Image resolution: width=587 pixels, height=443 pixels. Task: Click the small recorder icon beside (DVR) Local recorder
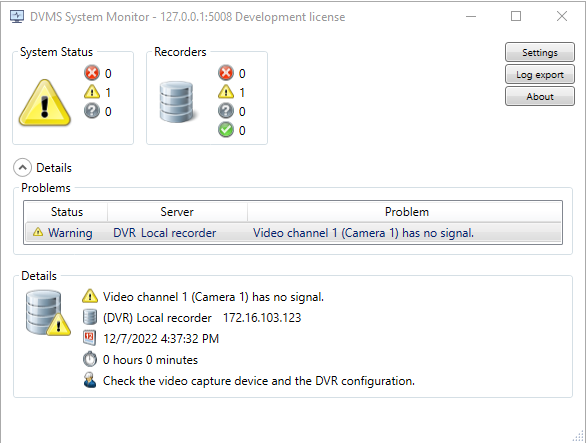pos(89,317)
